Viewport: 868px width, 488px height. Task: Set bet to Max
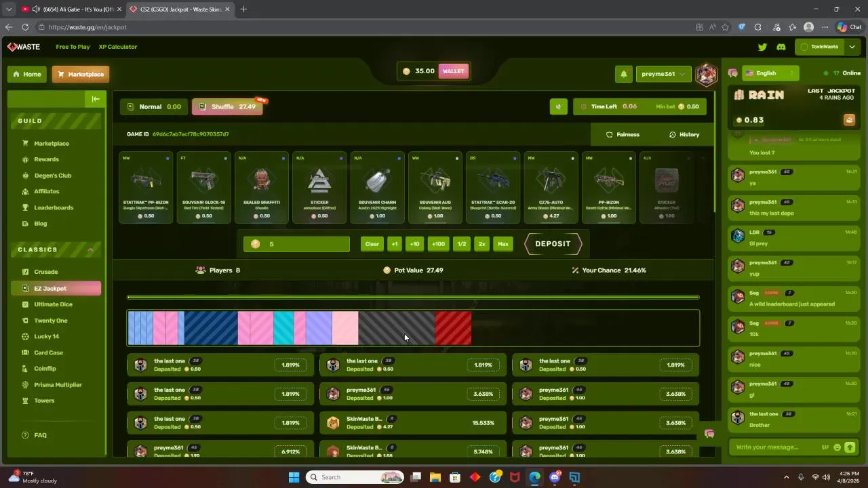pos(502,244)
